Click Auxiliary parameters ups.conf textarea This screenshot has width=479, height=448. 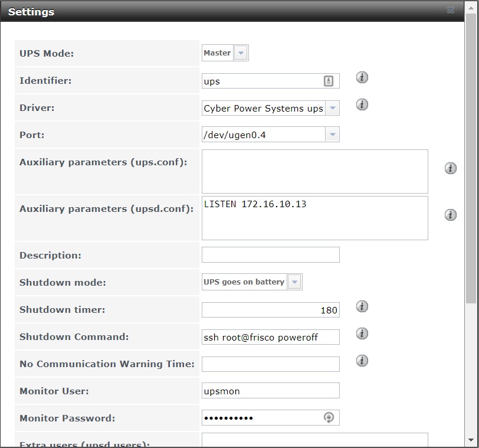[314, 171]
